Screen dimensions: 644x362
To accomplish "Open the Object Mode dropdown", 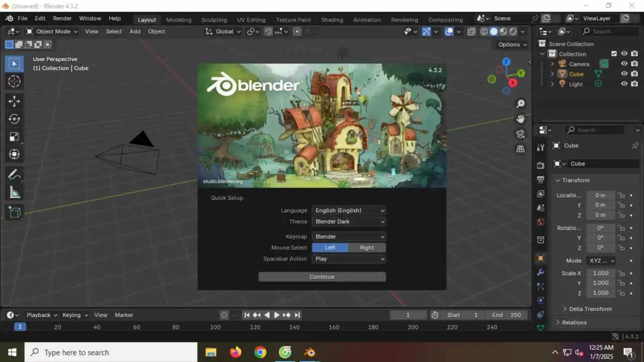I will tap(52, 31).
